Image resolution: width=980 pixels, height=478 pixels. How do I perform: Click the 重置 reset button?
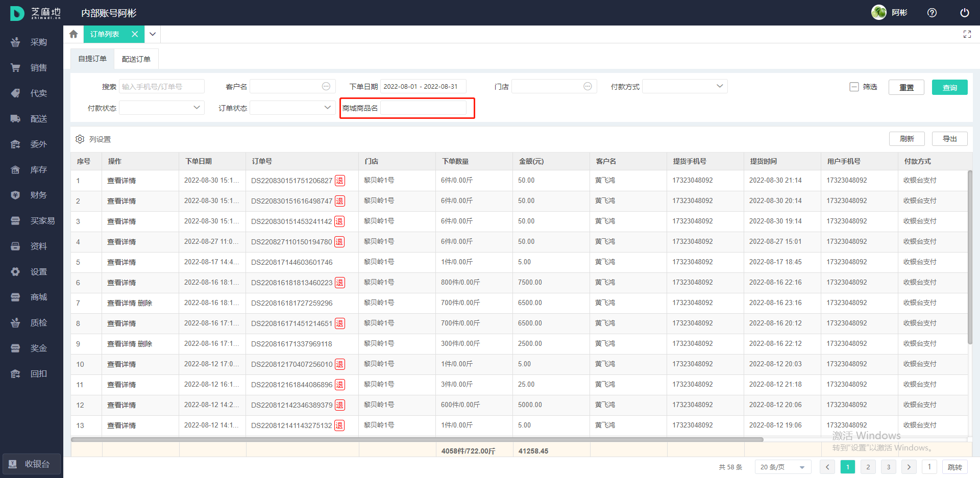tap(906, 87)
